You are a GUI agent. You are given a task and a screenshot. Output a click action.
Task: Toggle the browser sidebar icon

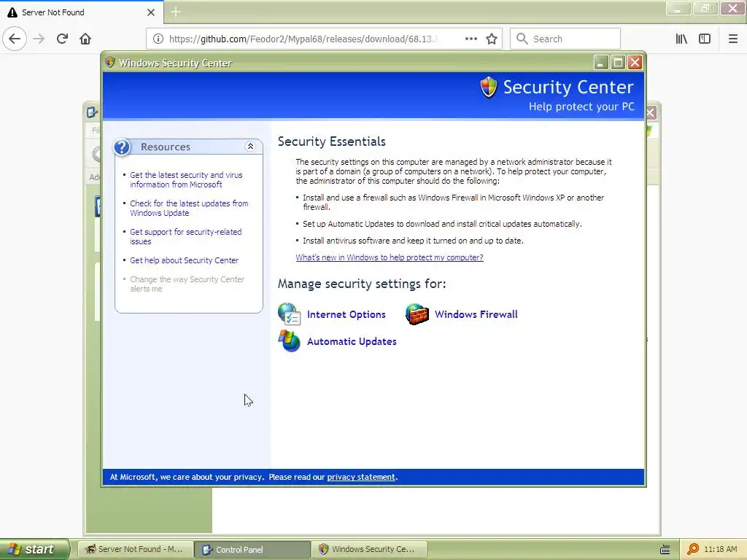click(x=705, y=39)
